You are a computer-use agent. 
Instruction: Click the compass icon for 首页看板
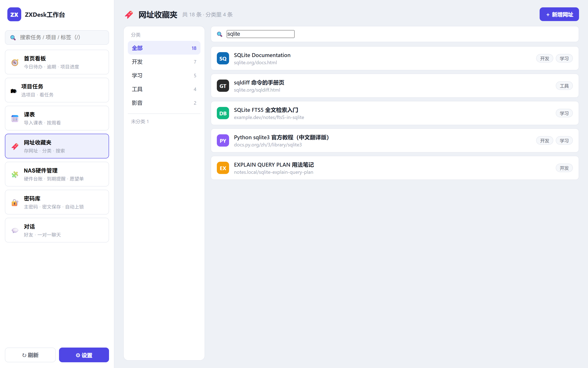(15, 63)
